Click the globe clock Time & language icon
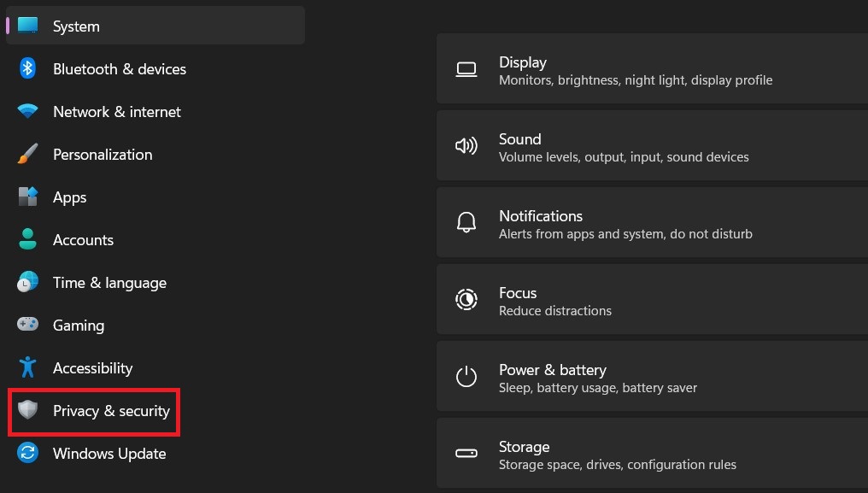Viewport: 868px width, 493px height. pyautogui.click(x=28, y=283)
